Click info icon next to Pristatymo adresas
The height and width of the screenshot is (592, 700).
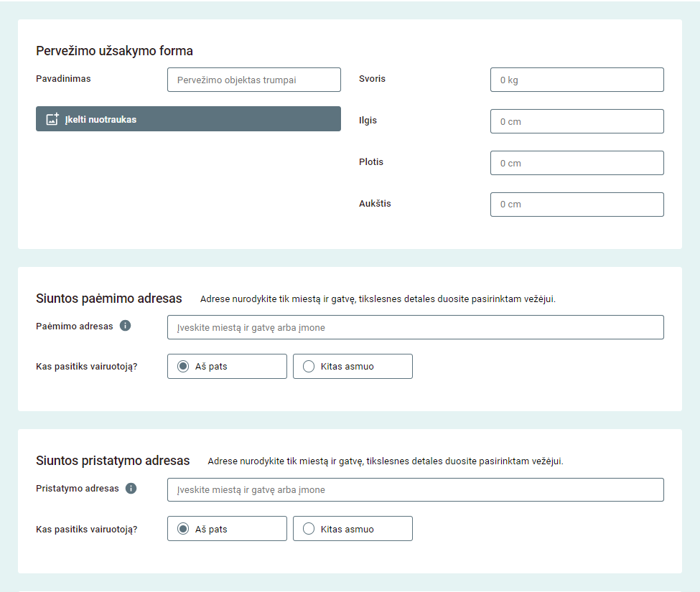click(x=131, y=489)
